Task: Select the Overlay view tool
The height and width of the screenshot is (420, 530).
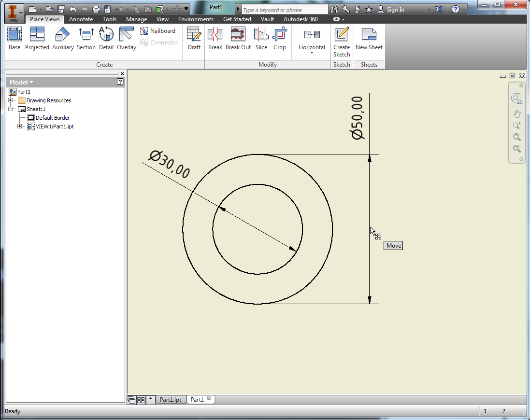Action: click(x=127, y=39)
